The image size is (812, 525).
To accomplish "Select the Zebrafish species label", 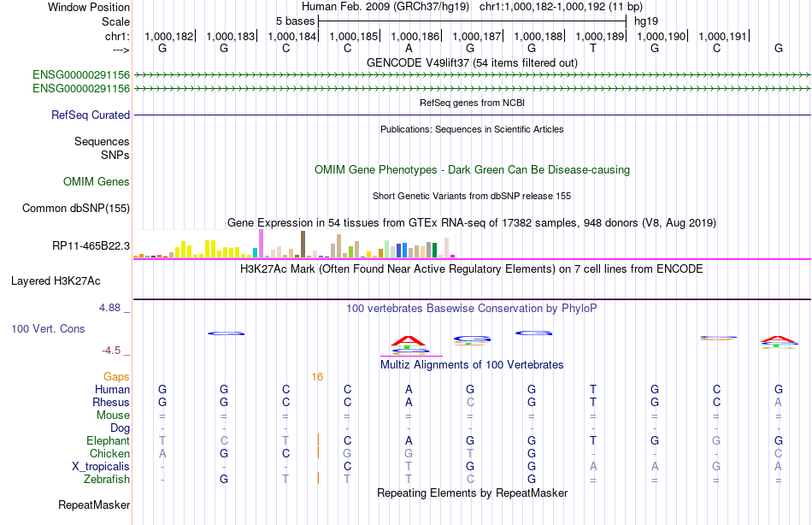I will (x=107, y=480).
